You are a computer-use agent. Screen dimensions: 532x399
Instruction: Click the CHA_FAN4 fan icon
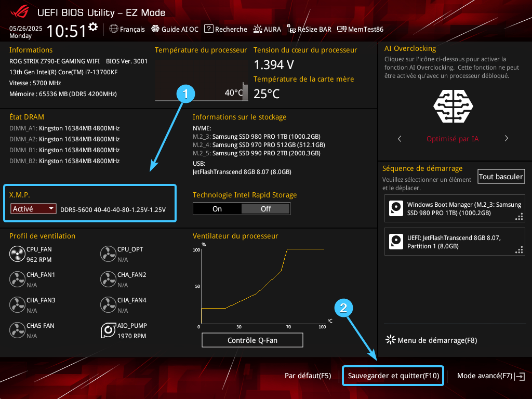[108, 304]
